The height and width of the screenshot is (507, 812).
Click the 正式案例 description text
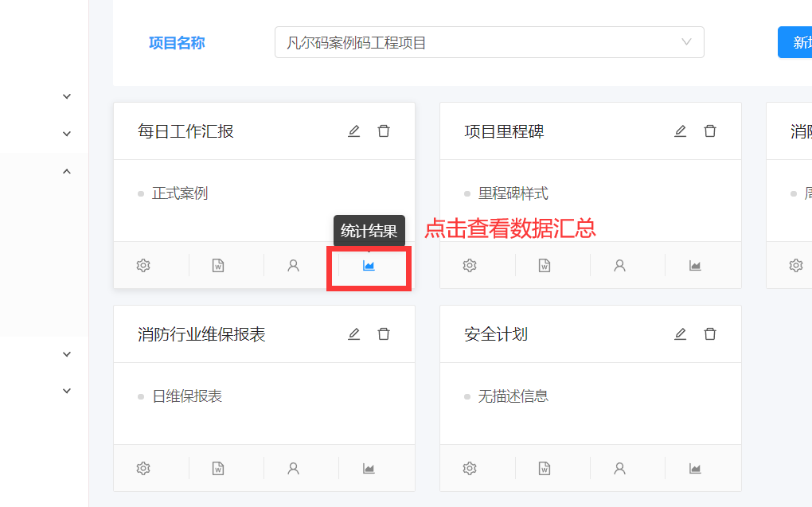(x=180, y=193)
